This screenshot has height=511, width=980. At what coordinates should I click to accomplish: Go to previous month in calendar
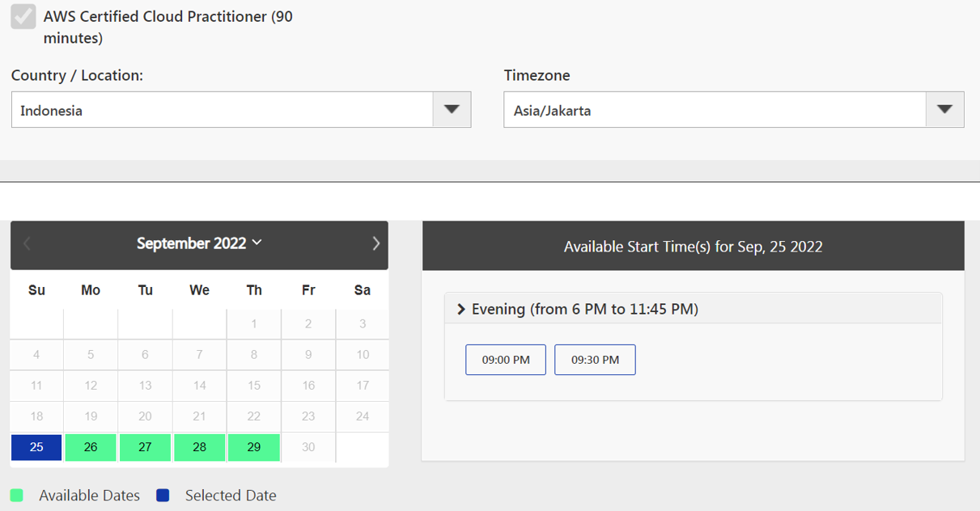pos(27,243)
